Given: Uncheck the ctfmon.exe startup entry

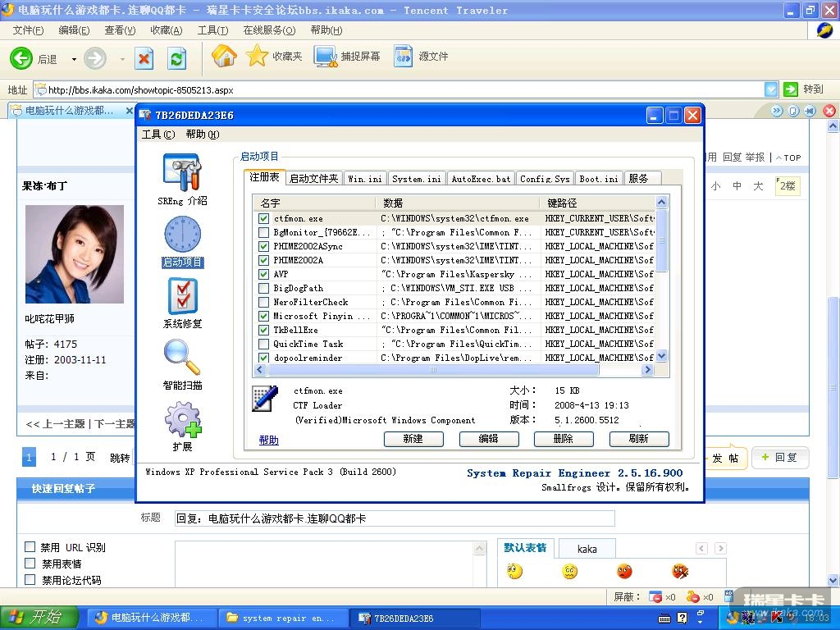Looking at the screenshot, I should coord(263,219).
